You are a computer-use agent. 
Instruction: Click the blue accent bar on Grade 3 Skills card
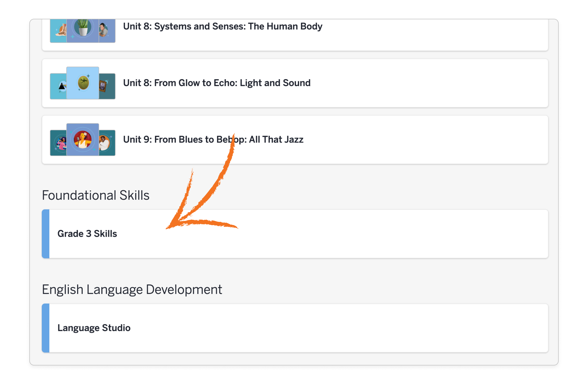pyautogui.click(x=45, y=234)
